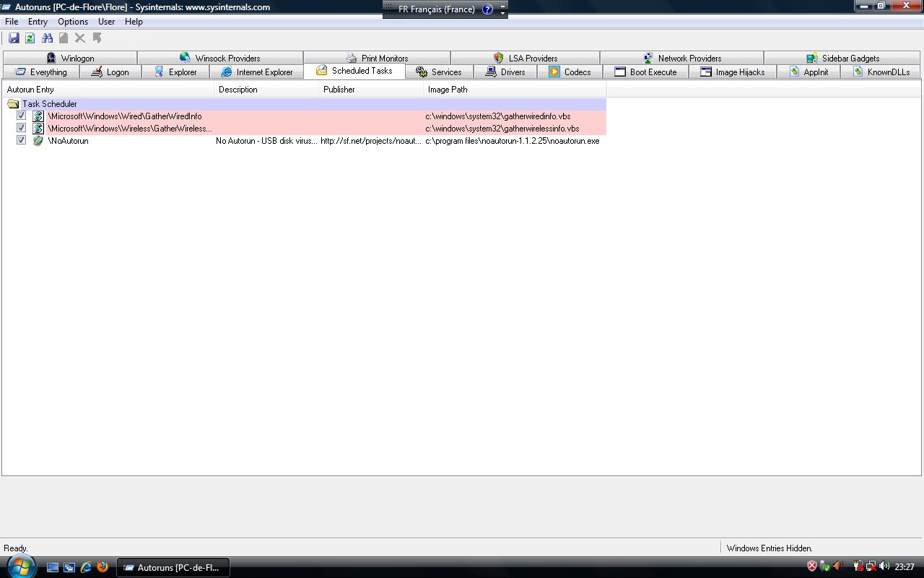The image size is (924, 578).
Task: Click the Autoruns title bar icon
Action: click(x=6, y=7)
